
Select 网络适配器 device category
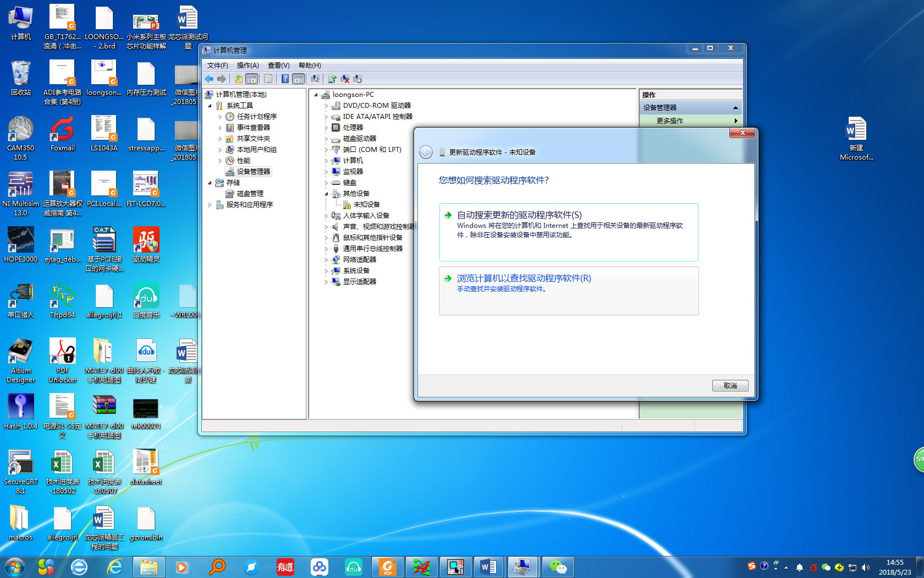pyautogui.click(x=359, y=260)
